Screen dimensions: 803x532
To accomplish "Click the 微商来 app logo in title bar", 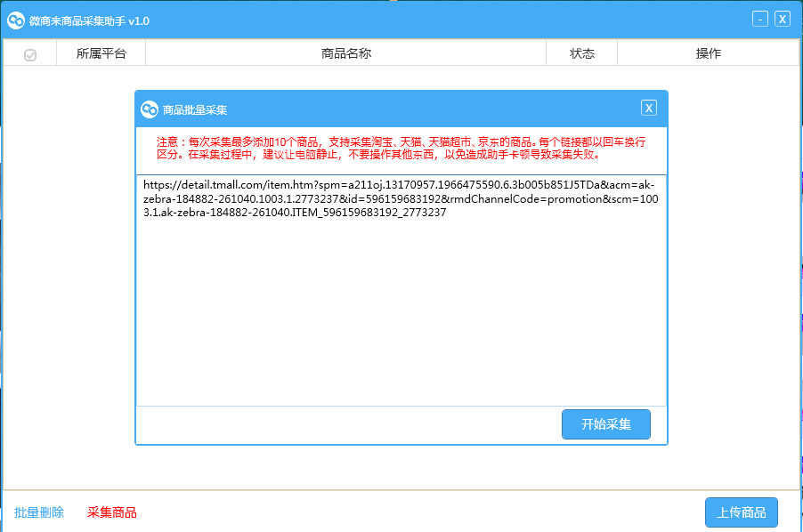I will pos(15,20).
